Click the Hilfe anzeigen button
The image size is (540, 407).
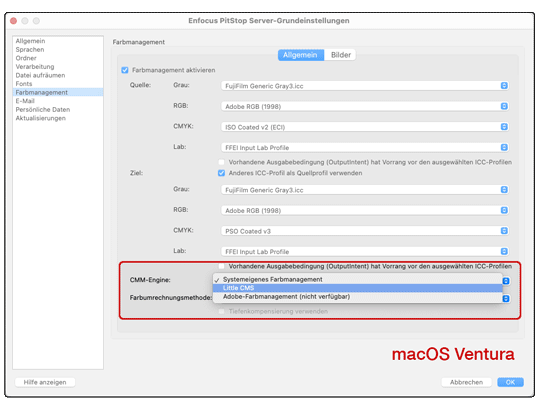pyautogui.click(x=45, y=382)
